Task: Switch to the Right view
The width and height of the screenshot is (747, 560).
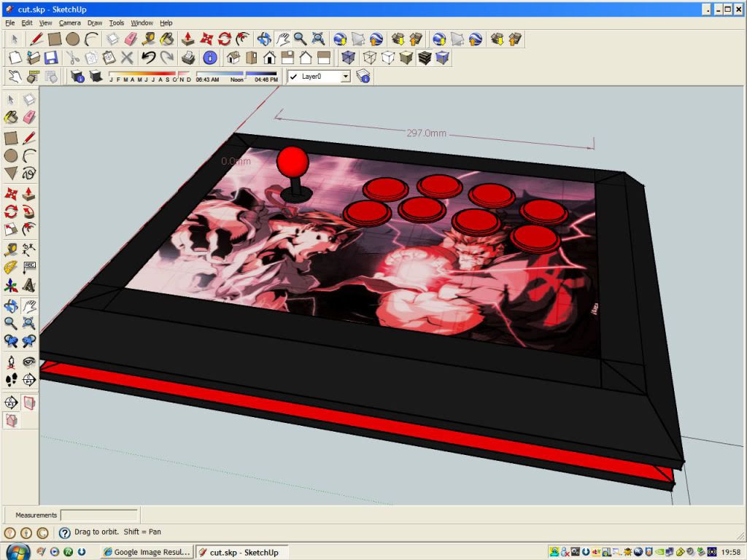Action: click(x=287, y=58)
